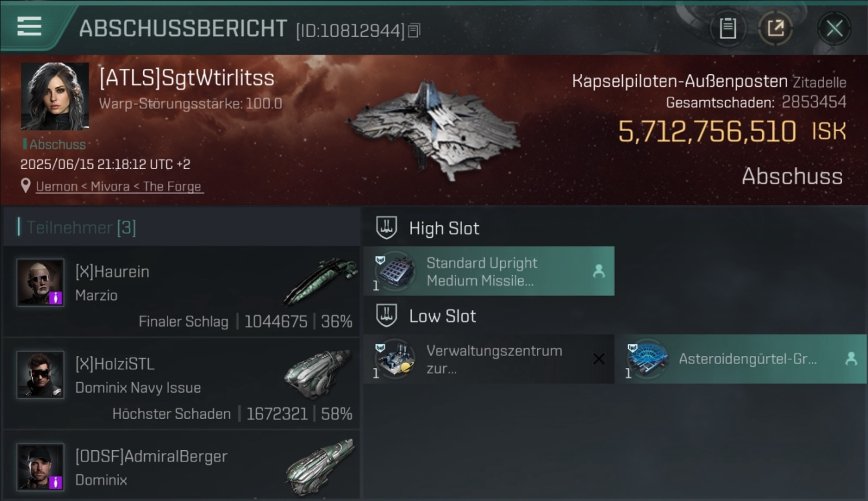868x501 pixels.
Task: View the destroyed citadel ship image
Action: (x=434, y=130)
